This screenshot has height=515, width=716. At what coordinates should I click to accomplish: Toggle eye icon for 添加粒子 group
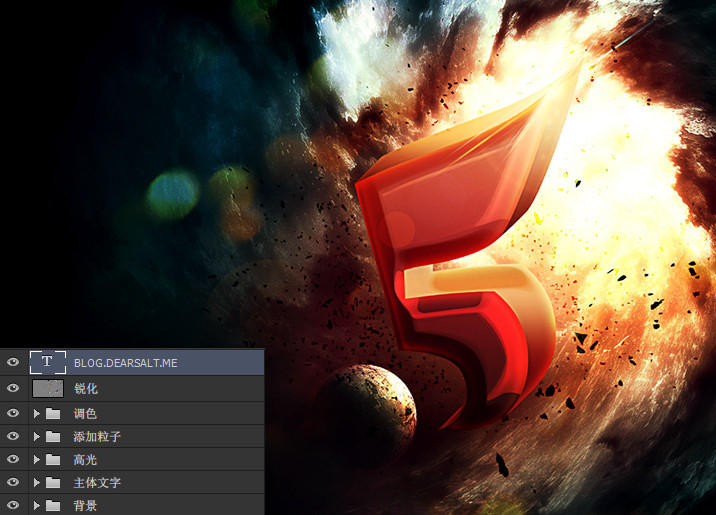pyautogui.click(x=13, y=436)
